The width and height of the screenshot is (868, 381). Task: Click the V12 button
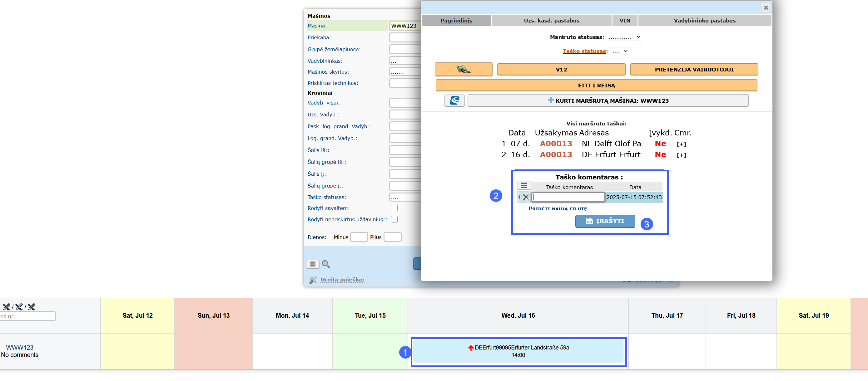[x=561, y=69]
